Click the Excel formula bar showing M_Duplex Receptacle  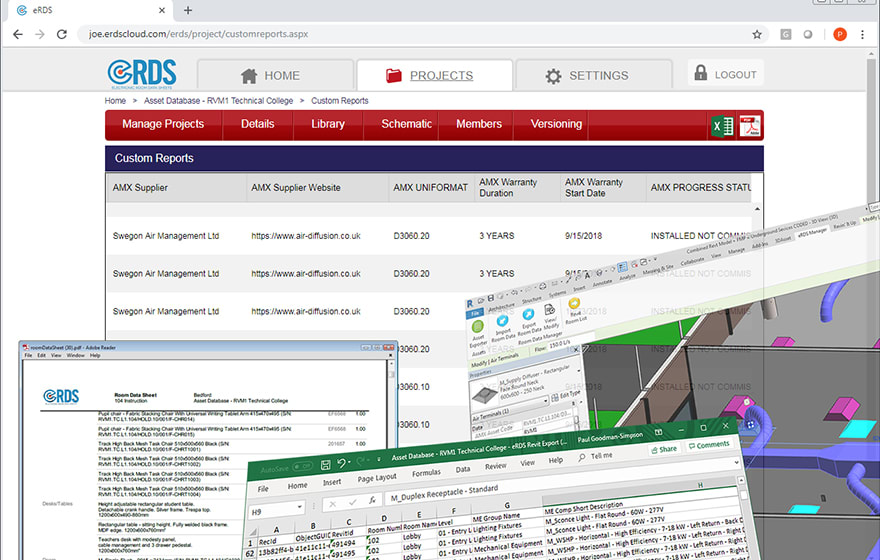tap(561, 481)
